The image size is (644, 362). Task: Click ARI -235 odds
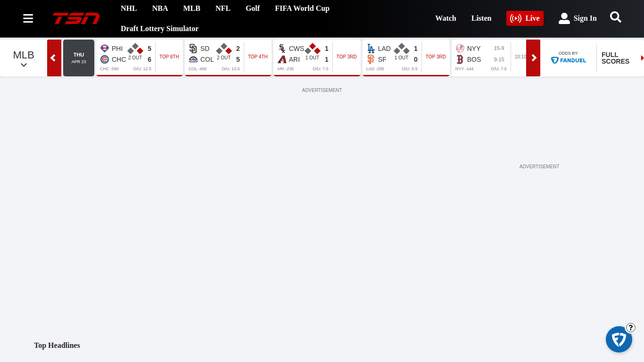(x=286, y=69)
